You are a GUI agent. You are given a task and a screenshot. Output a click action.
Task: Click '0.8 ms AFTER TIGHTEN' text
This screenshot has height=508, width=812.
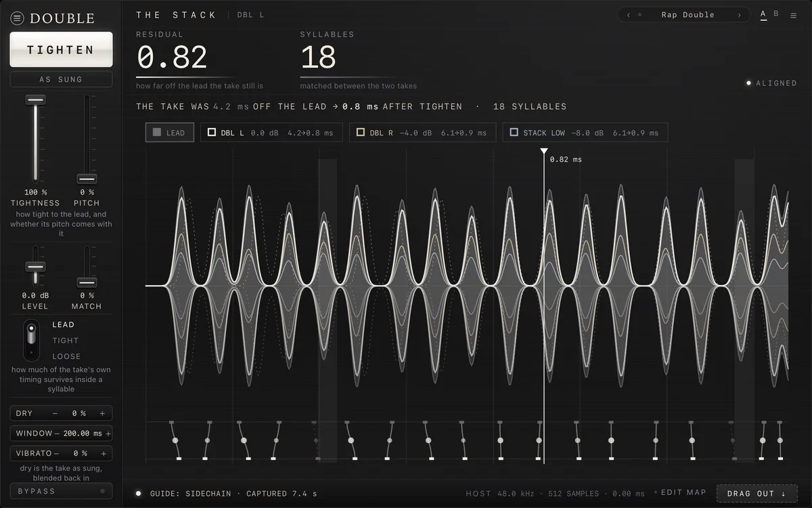tap(402, 106)
